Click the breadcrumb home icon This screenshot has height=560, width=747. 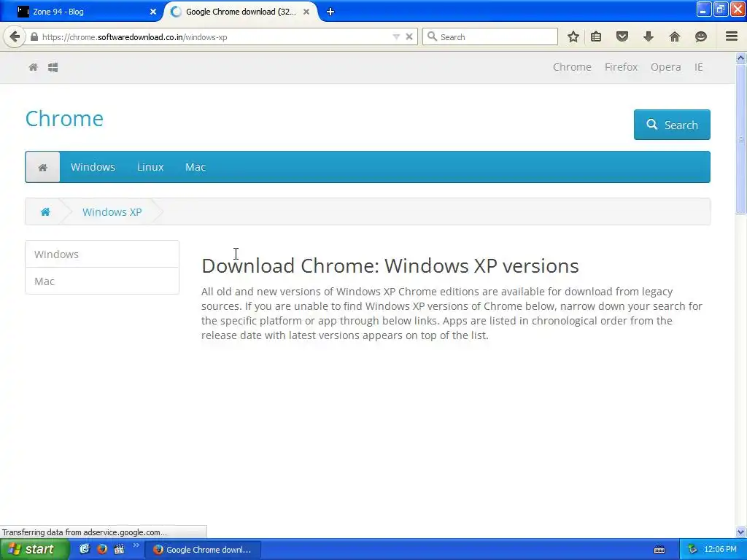[45, 212]
